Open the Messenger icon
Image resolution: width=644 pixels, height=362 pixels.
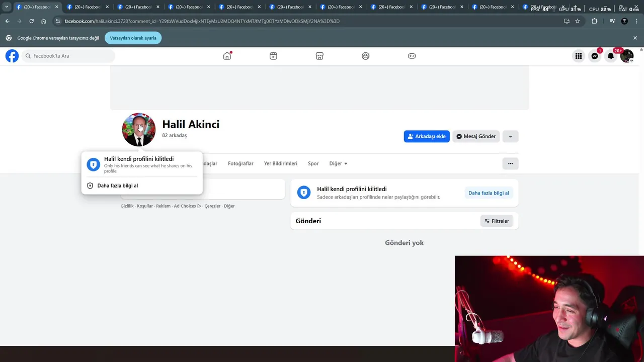[x=595, y=56]
